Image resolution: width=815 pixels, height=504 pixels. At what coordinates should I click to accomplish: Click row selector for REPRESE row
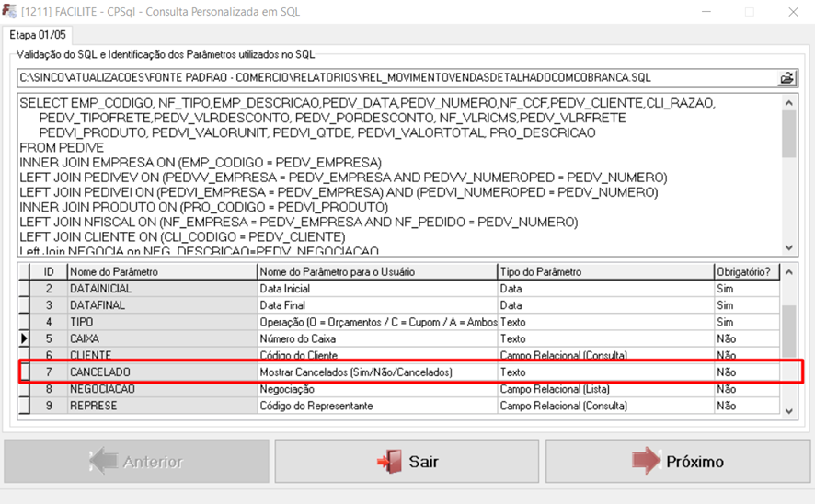(24, 406)
